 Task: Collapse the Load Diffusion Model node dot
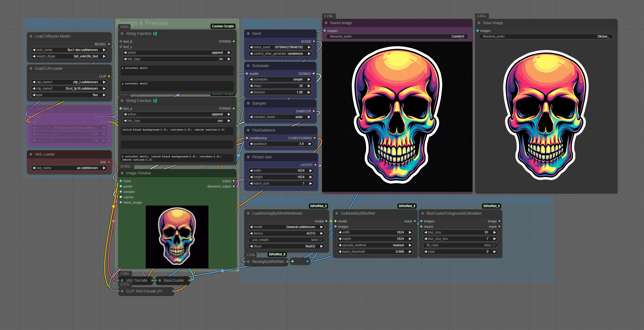(31, 36)
